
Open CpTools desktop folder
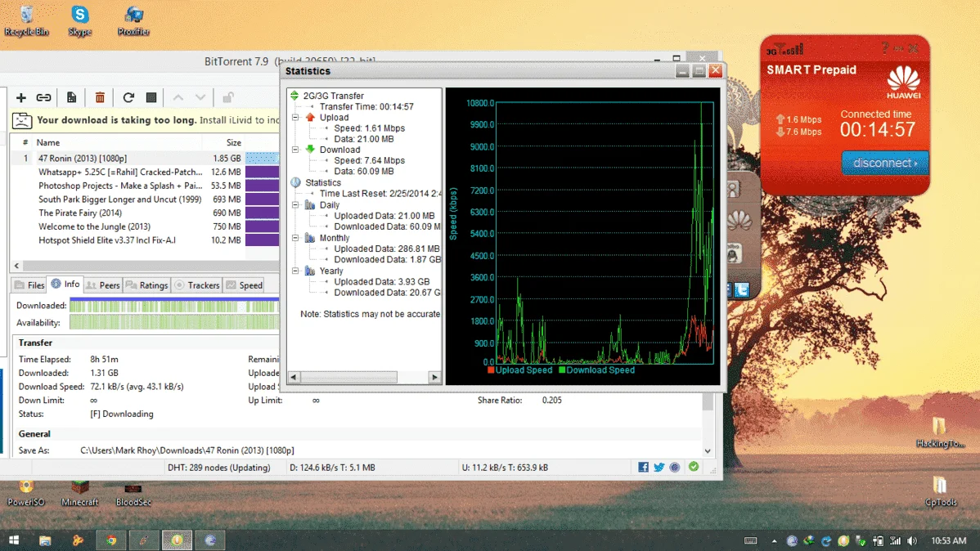(x=941, y=491)
